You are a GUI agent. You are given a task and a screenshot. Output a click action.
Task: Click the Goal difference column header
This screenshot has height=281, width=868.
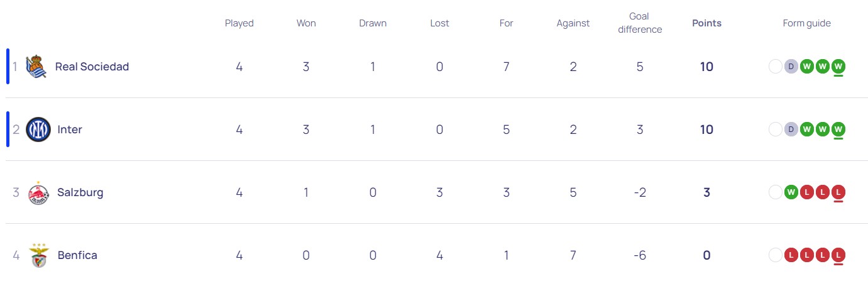(x=639, y=23)
